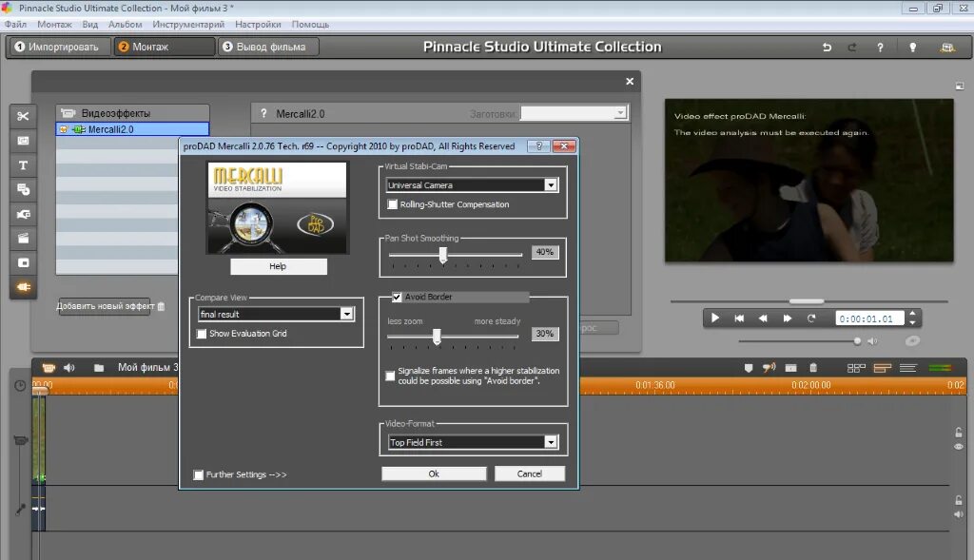The image size is (974, 560).
Task: Delete effect with trash icon
Action: click(x=162, y=306)
